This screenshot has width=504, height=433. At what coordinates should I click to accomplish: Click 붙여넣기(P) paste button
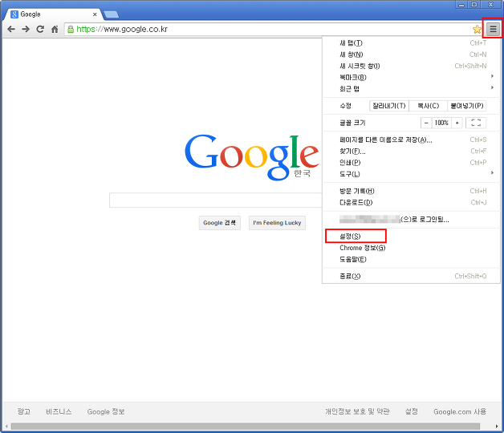pos(467,106)
